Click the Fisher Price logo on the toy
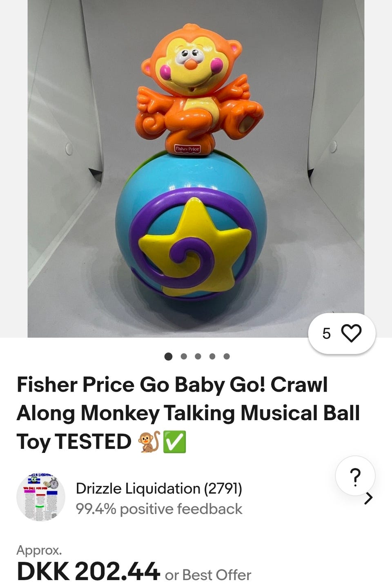 187,149
